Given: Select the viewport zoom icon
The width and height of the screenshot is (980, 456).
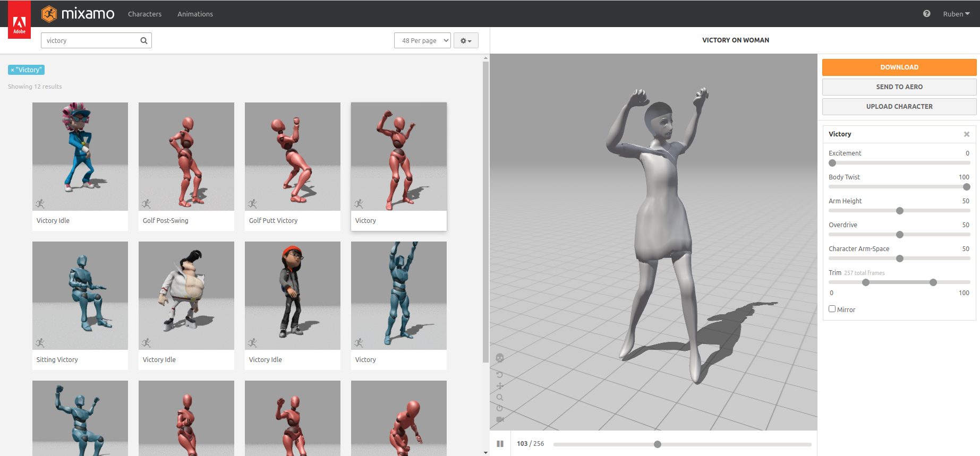Looking at the screenshot, I should (x=500, y=397).
